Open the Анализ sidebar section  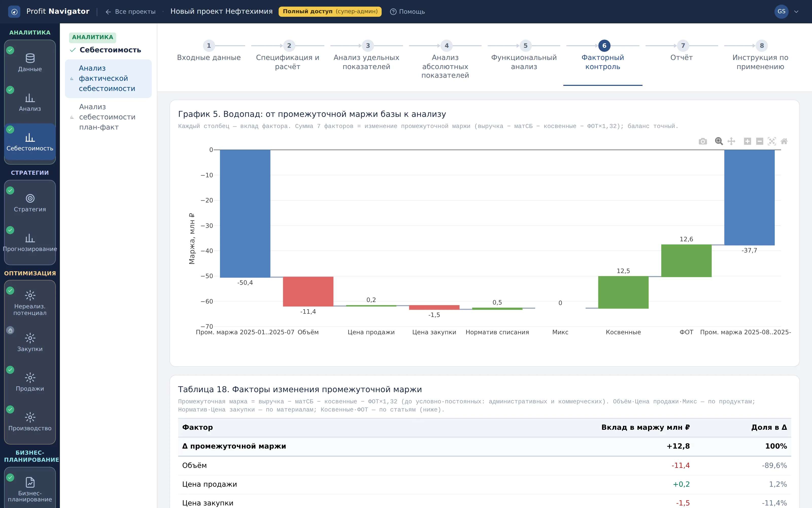30,102
